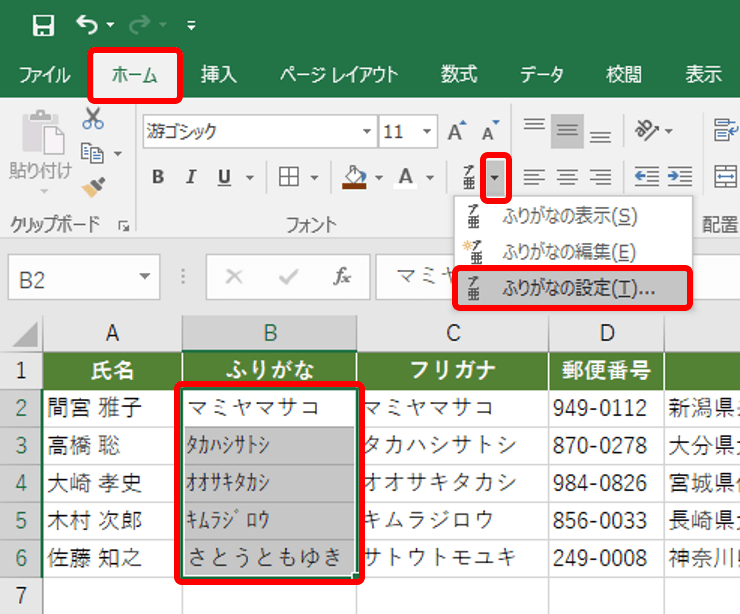This screenshot has width=740, height=614.
Task: Open the font size 11 dropdown
Action: [427, 131]
